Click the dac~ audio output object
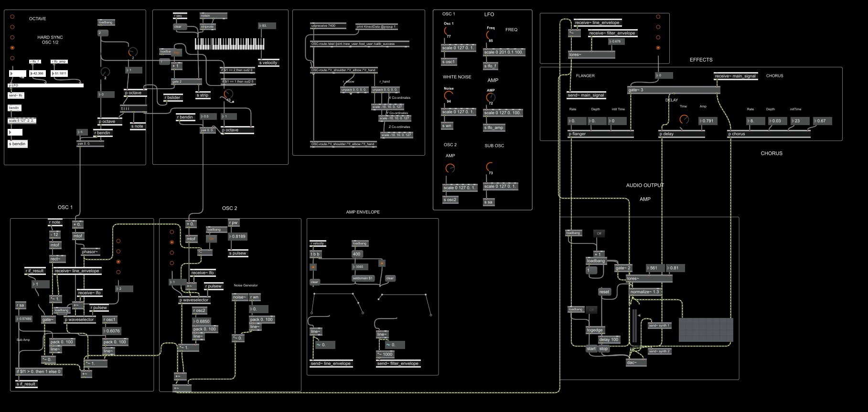The width and height of the screenshot is (868, 412). tap(636, 363)
